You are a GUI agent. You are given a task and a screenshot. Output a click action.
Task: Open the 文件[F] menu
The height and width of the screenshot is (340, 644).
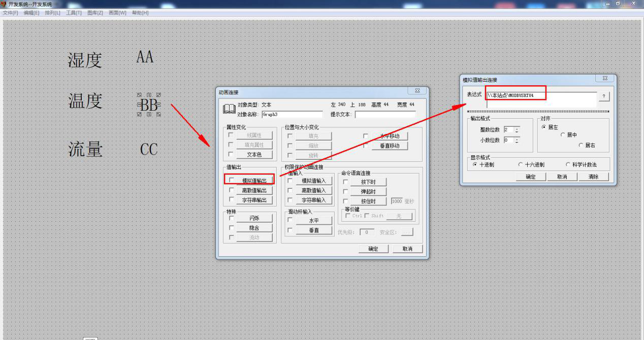point(11,13)
